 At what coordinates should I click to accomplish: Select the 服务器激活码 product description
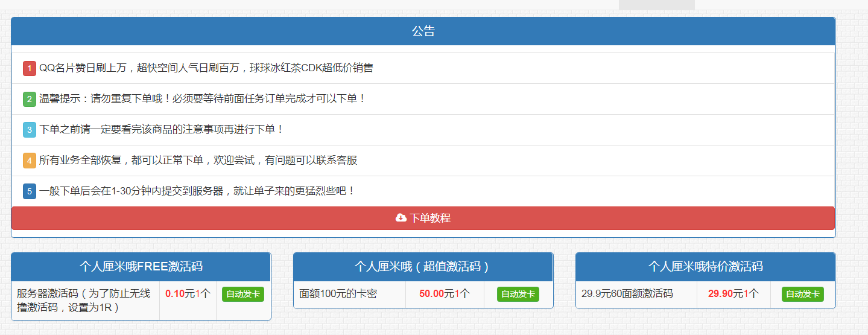coord(84,300)
